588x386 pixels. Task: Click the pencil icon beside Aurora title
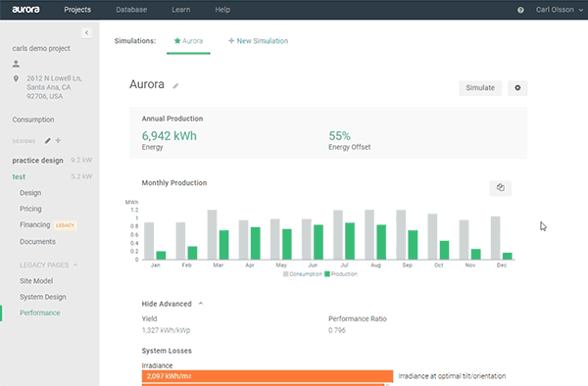tap(175, 86)
